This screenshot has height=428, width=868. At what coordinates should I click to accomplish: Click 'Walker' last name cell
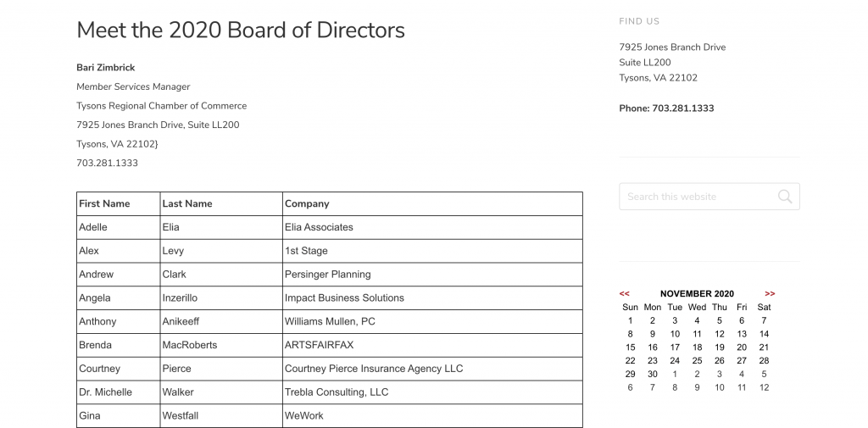coord(221,392)
